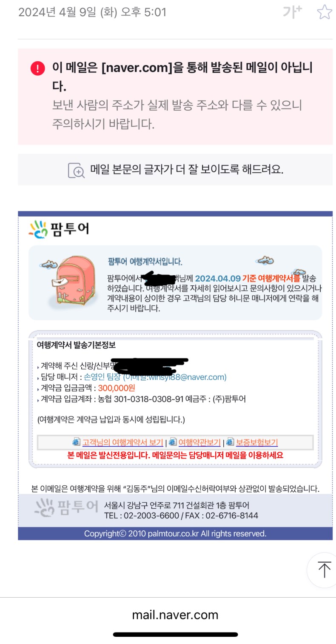The width and height of the screenshot is (336, 644).
Task: Tap manager 손영인 팀장 email link
Action: pos(155,377)
